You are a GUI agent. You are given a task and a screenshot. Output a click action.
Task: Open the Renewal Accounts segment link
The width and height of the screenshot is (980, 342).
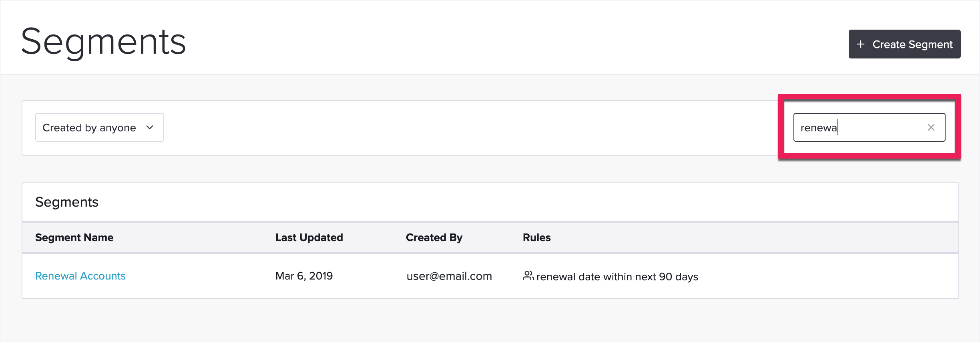[80, 276]
